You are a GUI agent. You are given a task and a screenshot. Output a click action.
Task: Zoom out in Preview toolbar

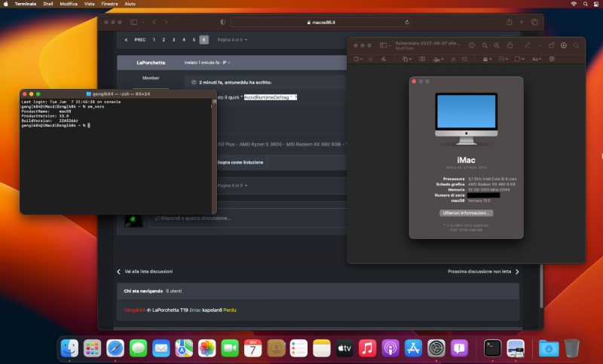tap(485, 45)
